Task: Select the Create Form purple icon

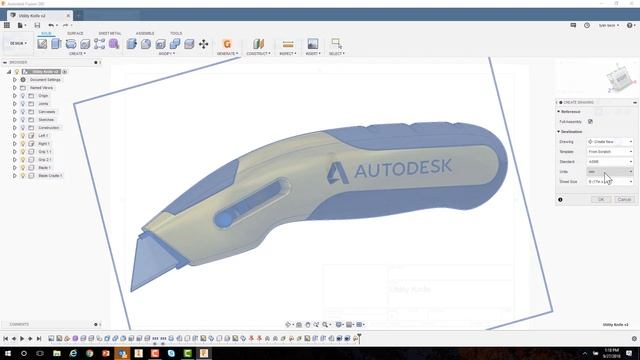Action: pyautogui.click(x=114, y=44)
